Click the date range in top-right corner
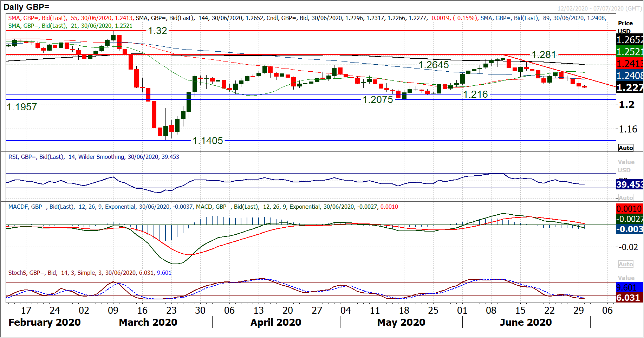Screen dimensions: 644x338 tap(599, 8)
